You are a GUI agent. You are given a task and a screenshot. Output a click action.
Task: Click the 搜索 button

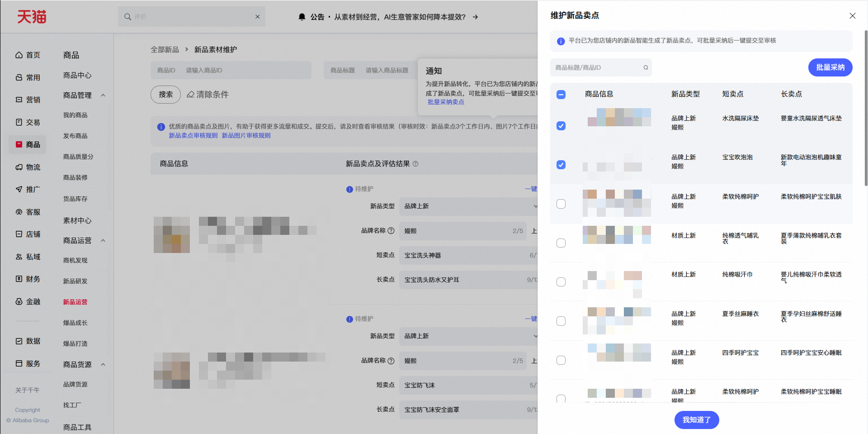[165, 95]
